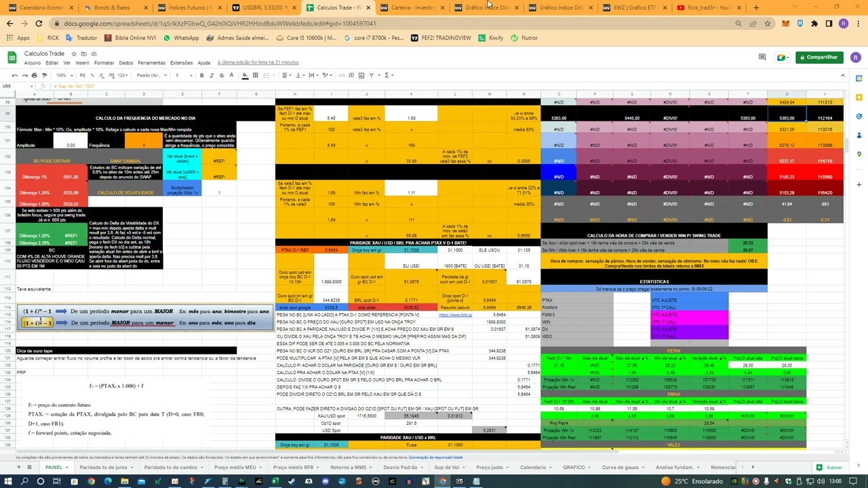Create a filter using funnel icon
The width and height of the screenshot is (868, 488).
click(x=372, y=75)
